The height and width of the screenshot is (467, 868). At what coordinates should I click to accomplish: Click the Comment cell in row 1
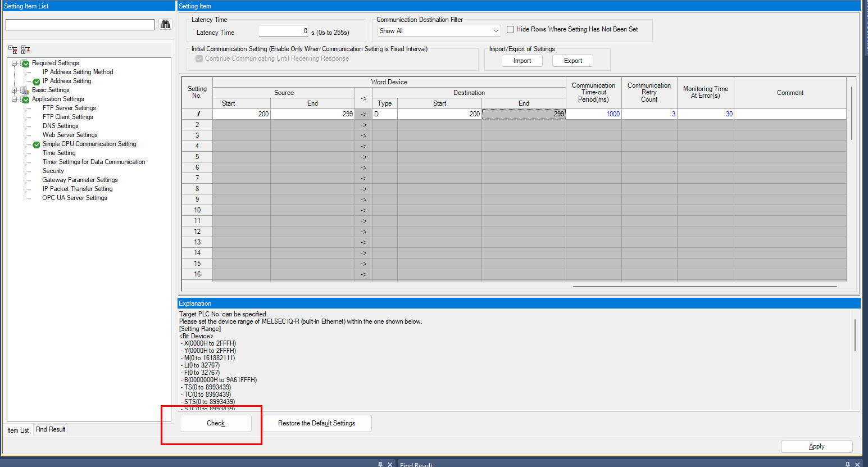pos(790,114)
